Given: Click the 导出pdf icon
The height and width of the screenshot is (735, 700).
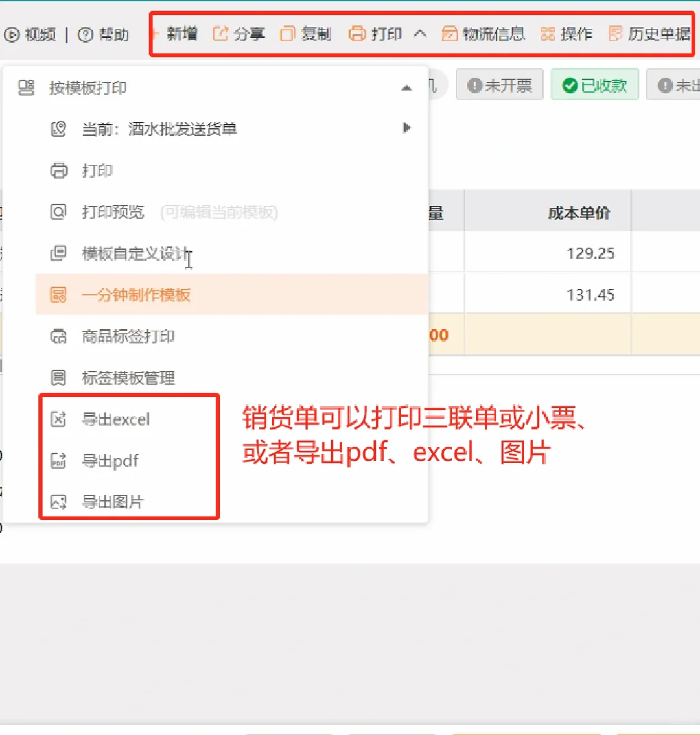Looking at the screenshot, I should [58, 461].
